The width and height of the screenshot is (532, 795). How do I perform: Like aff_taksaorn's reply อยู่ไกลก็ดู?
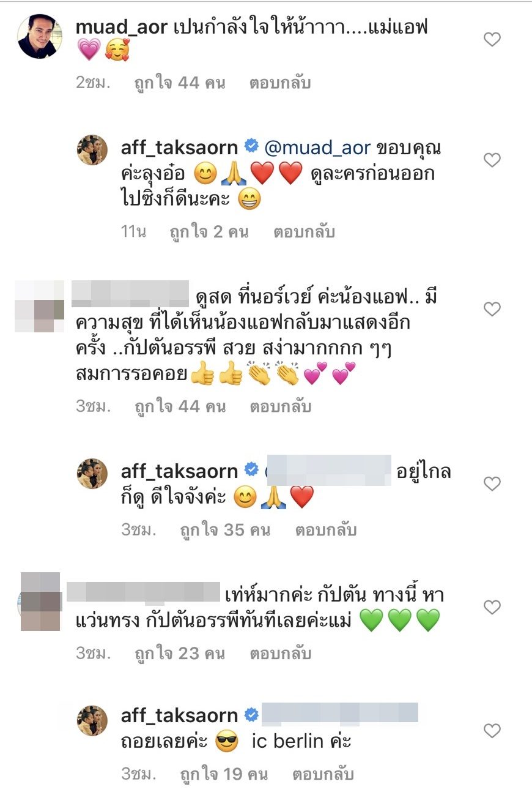pyautogui.click(x=492, y=484)
